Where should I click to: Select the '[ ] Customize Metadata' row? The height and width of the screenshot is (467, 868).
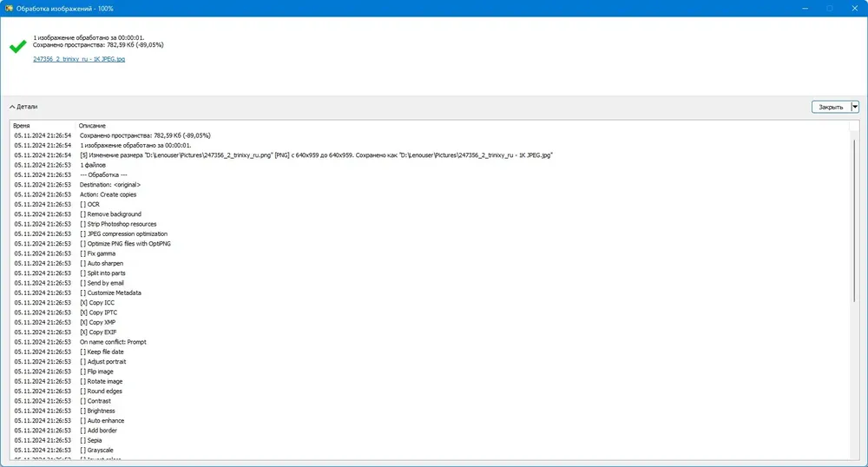tap(430, 293)
